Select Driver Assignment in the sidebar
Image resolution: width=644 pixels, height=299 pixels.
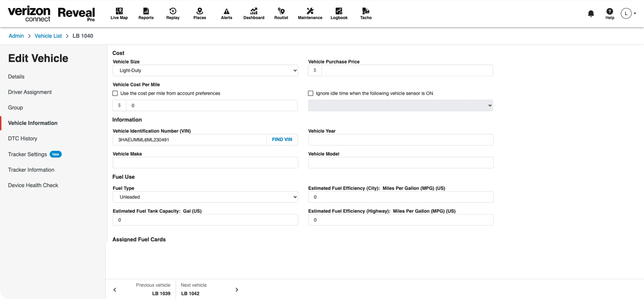point(30,92)
